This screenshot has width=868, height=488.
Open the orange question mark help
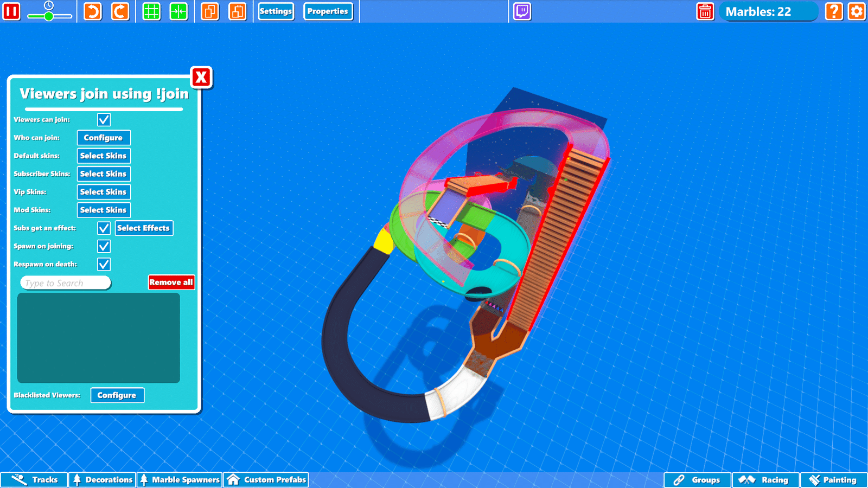(834, 11)
